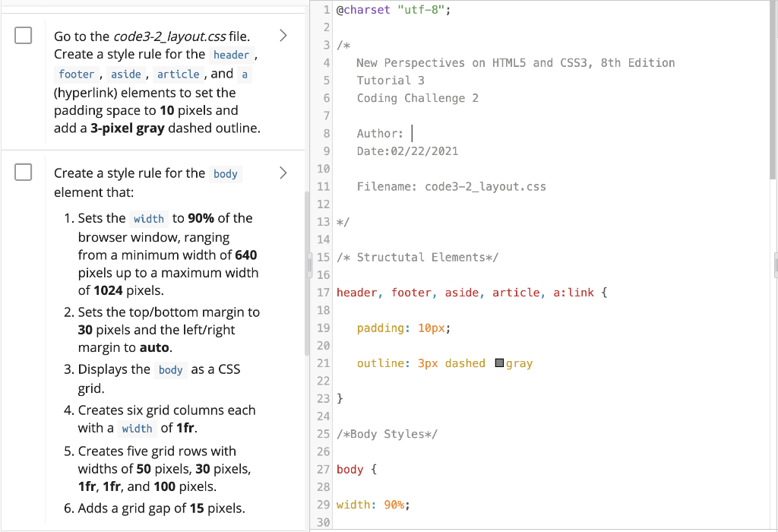Click the code editor's vertical scrollbar
The image size is (778, 532).
(x=773, y=262)
